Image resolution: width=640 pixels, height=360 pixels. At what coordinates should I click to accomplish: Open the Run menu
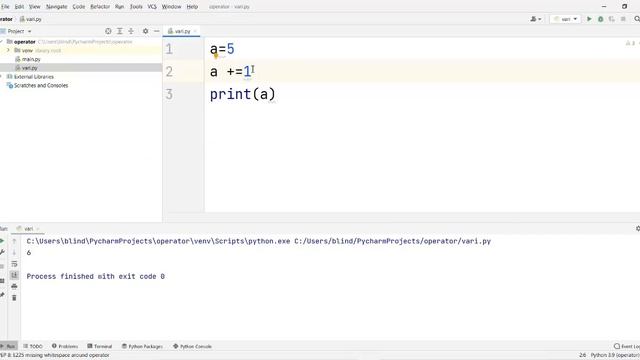point(119,7)
